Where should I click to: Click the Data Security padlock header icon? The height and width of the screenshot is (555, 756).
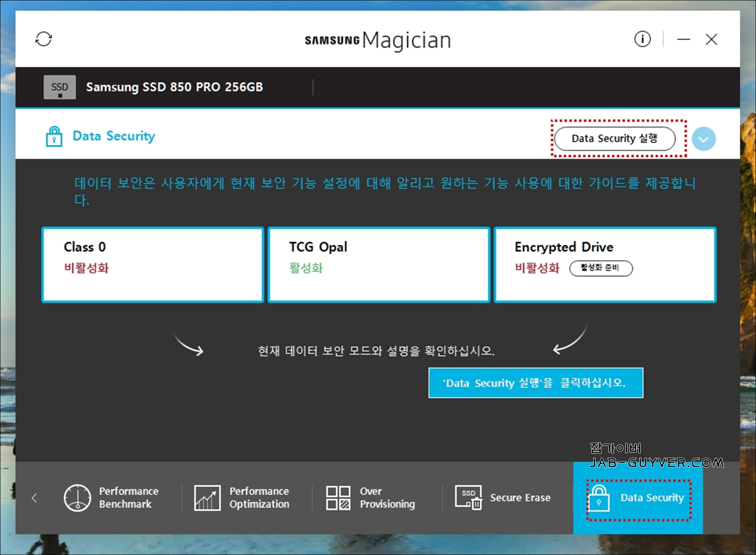[54, 136]
